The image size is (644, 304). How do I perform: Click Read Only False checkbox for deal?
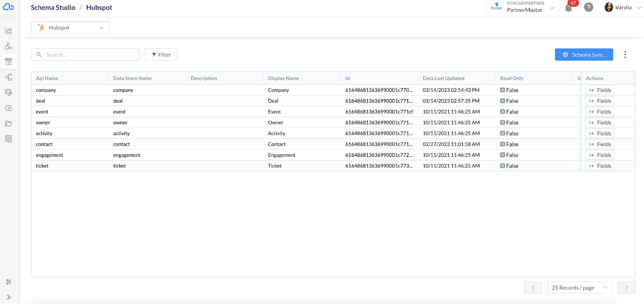[502, 101]
